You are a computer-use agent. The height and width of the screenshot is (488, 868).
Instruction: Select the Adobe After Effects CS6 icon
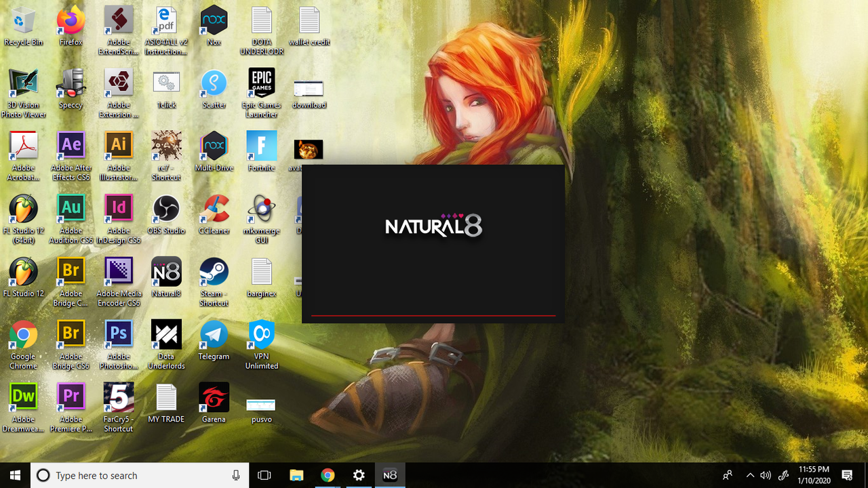coord(71,157)
